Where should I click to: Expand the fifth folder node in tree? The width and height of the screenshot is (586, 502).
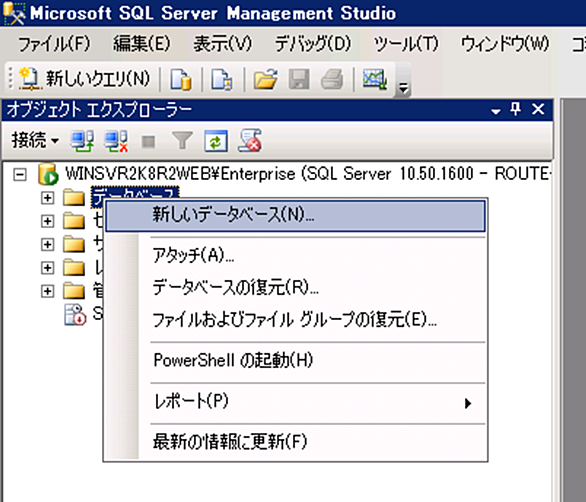click(x=47, y=291)
